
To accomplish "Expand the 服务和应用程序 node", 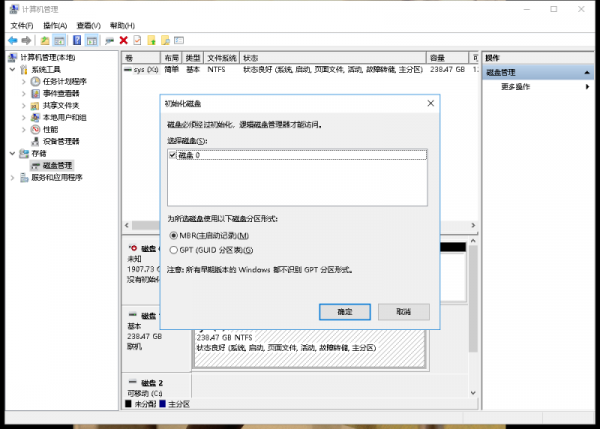I will 13,177.
